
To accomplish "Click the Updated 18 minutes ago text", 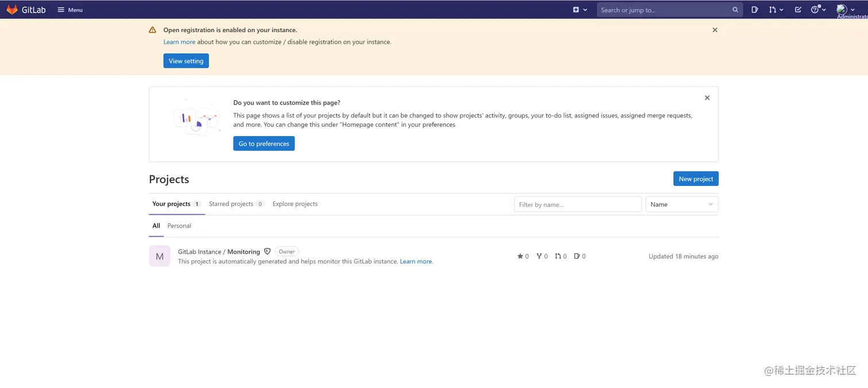I will click(684, 257).
